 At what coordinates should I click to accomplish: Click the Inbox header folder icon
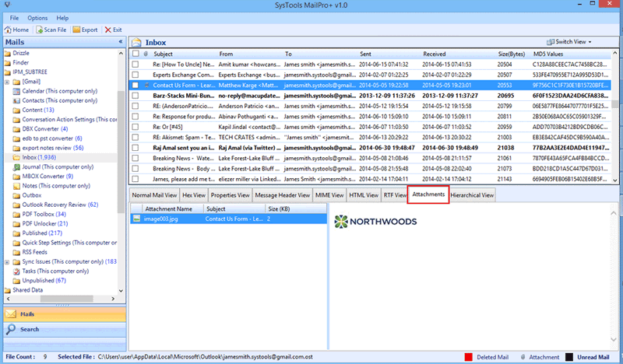click(x=137, y=43)
